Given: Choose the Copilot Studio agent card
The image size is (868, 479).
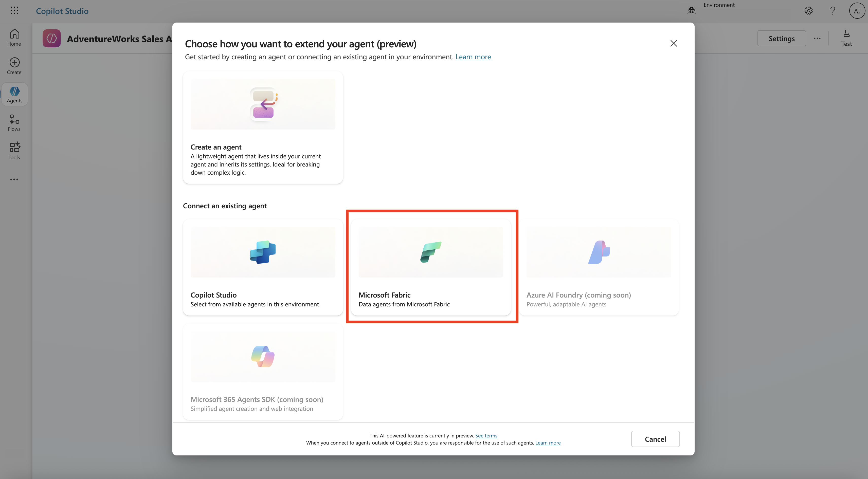Looking at the screenshot, I should [x=263, y=267].
